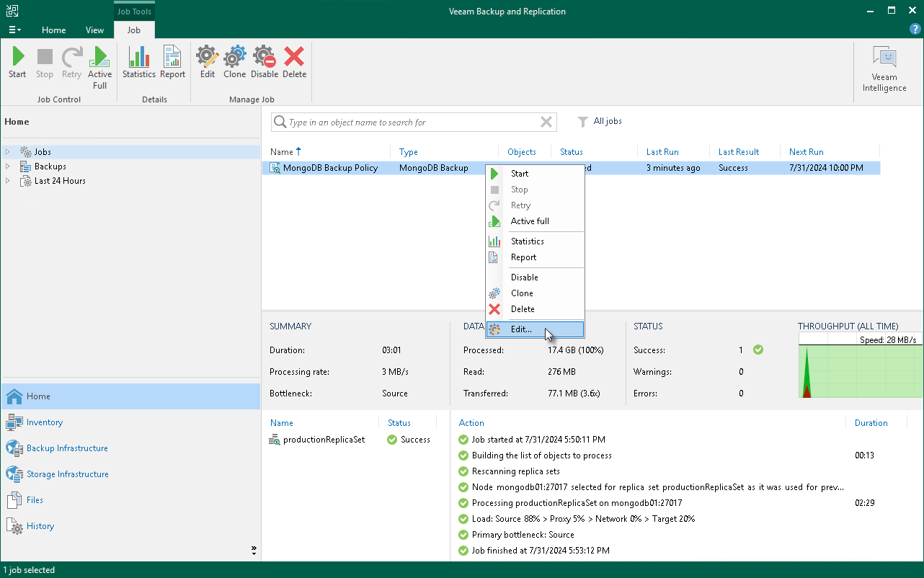Choose Start in the context menu
This screenshot has width=924, height=578.
pyautogui.click(x=535, y=174)
